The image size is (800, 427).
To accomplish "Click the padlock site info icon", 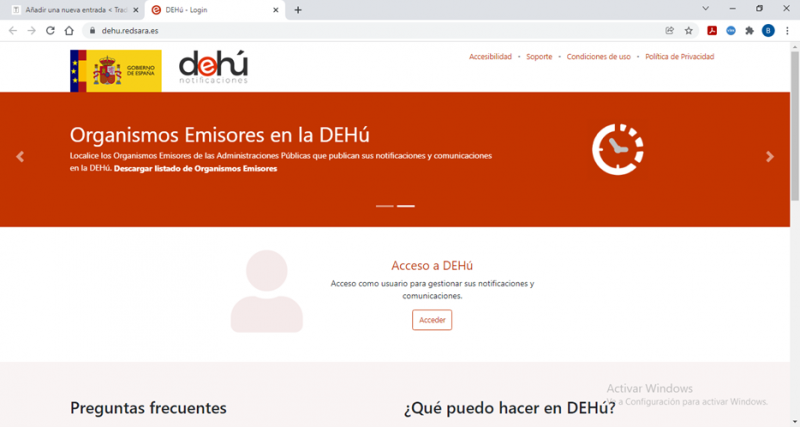I will pyautogui.click(x=92, y=31).
